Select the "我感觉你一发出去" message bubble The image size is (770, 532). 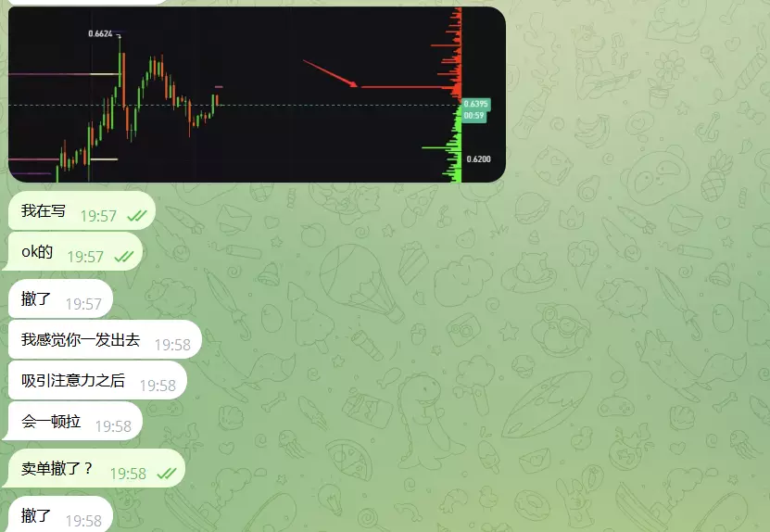pyautogui.click(x=105, y=339)
